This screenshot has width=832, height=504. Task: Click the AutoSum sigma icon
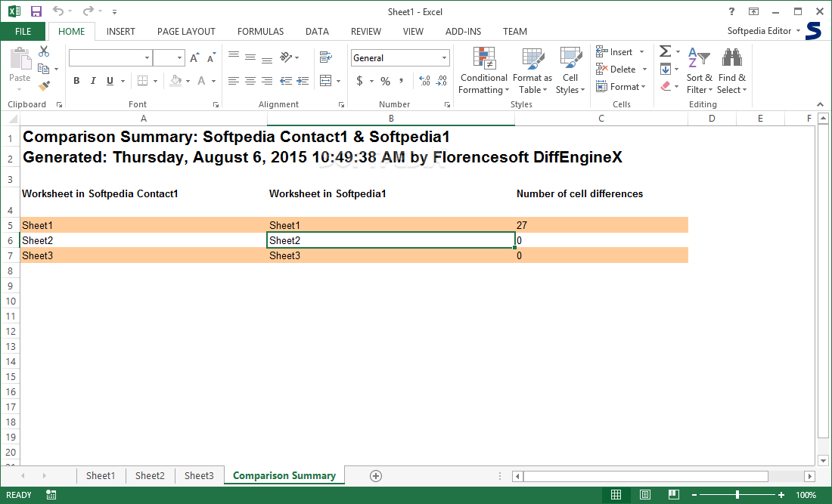pos(666,51)
